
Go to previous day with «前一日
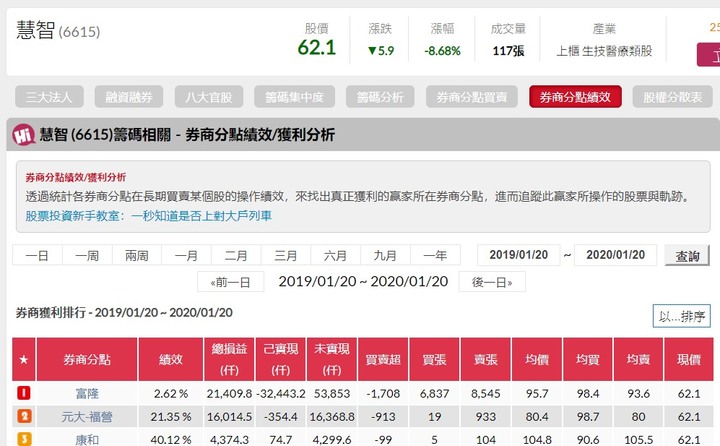pos(231,282)
